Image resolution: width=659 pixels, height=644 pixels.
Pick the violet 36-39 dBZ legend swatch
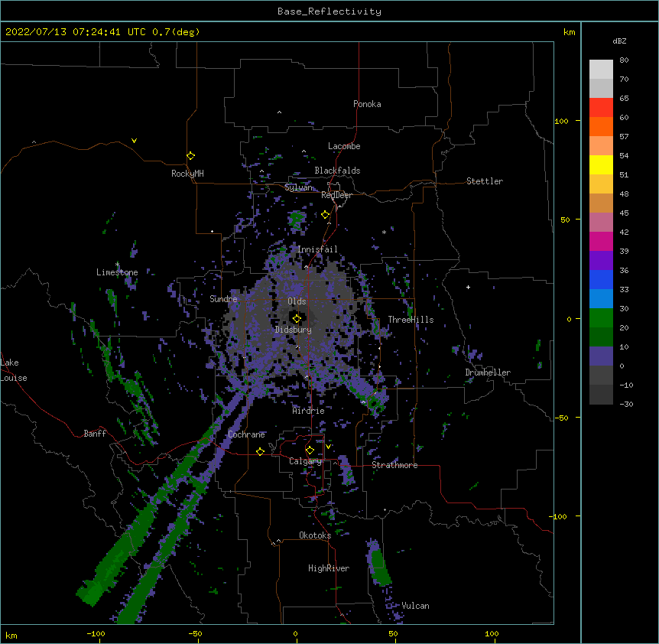(x=601, y=261)
